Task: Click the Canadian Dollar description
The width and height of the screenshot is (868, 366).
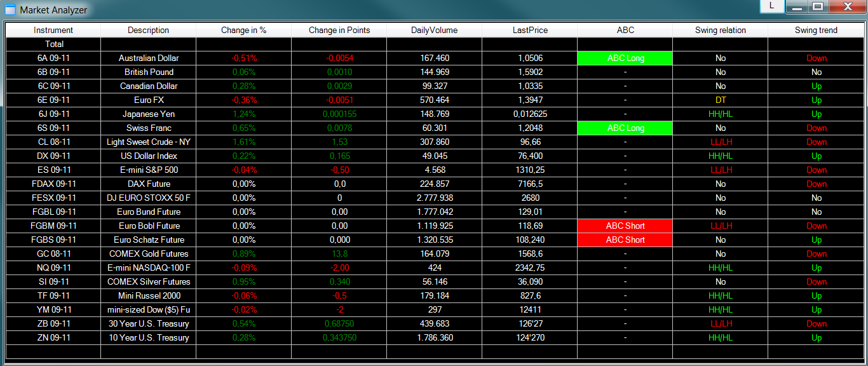Action: click(149, 86)
